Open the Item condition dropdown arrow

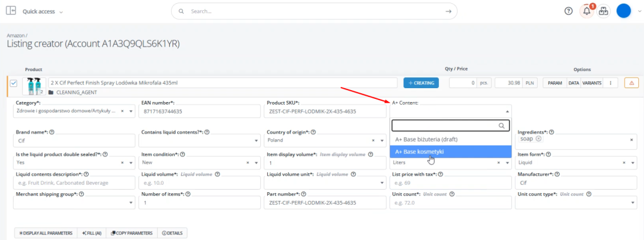[256, 163]
